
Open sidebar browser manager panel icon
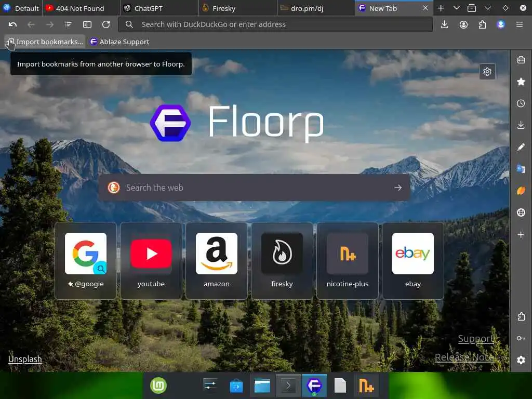click(521, 60)
